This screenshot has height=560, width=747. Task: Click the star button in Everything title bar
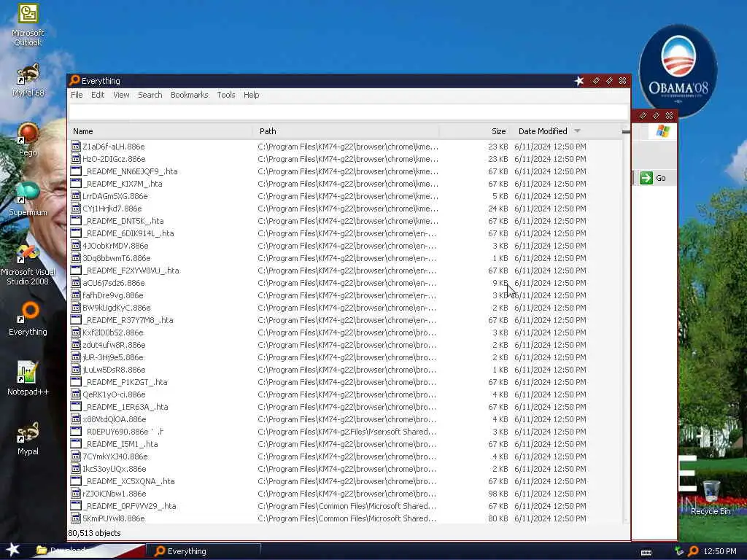579,81
